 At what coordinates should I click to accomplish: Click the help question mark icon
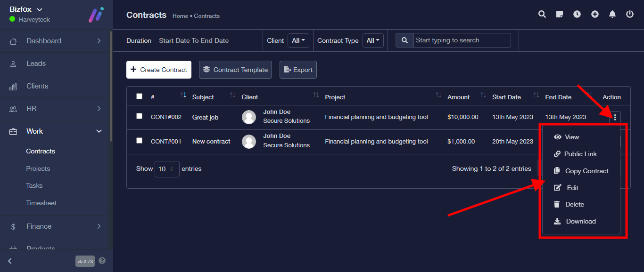pyautogui.click(x=102, y=261)
